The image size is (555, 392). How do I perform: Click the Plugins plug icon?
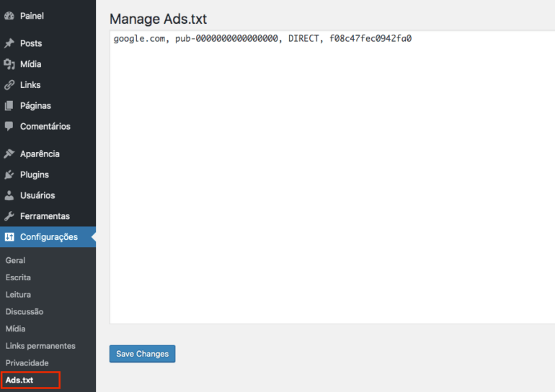click(x=9, y=175)
